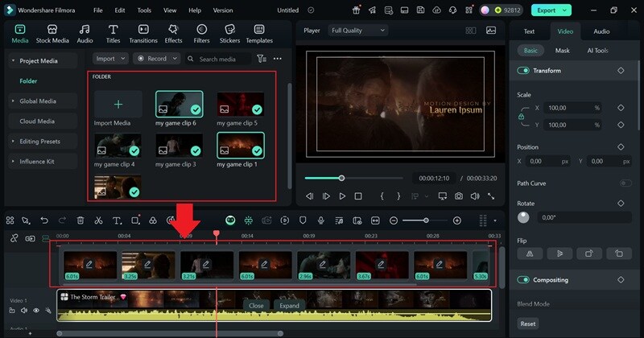Image resolution: width=644 pixels, height=338 pixels.
Task: Expand the Global Media item
Action: click(13, 101)
